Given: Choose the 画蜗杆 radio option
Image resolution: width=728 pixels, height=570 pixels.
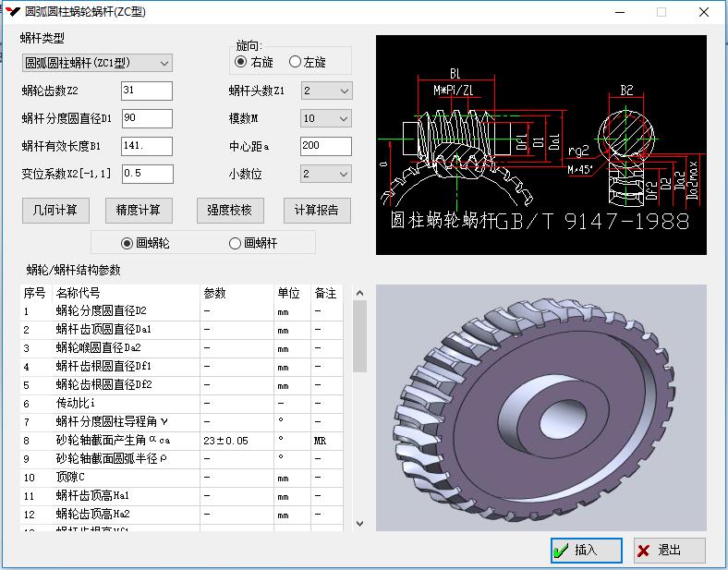Looking at the screenshot, I should [235, 243].
